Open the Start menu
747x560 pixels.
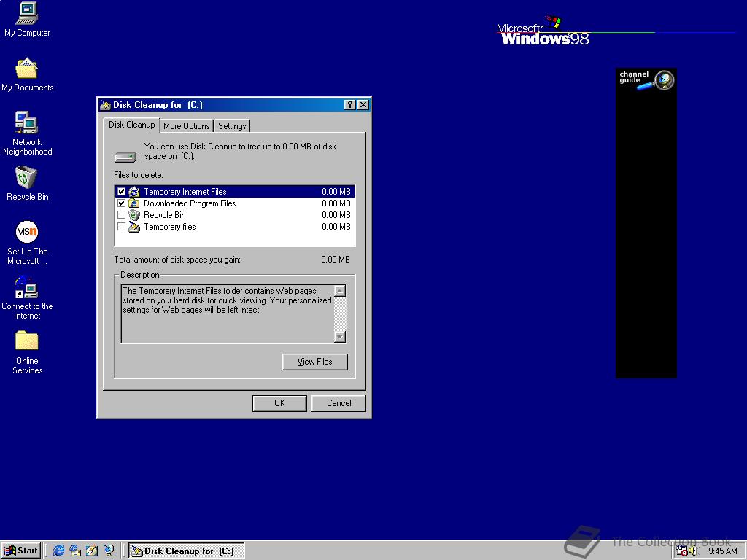[21, 551]
